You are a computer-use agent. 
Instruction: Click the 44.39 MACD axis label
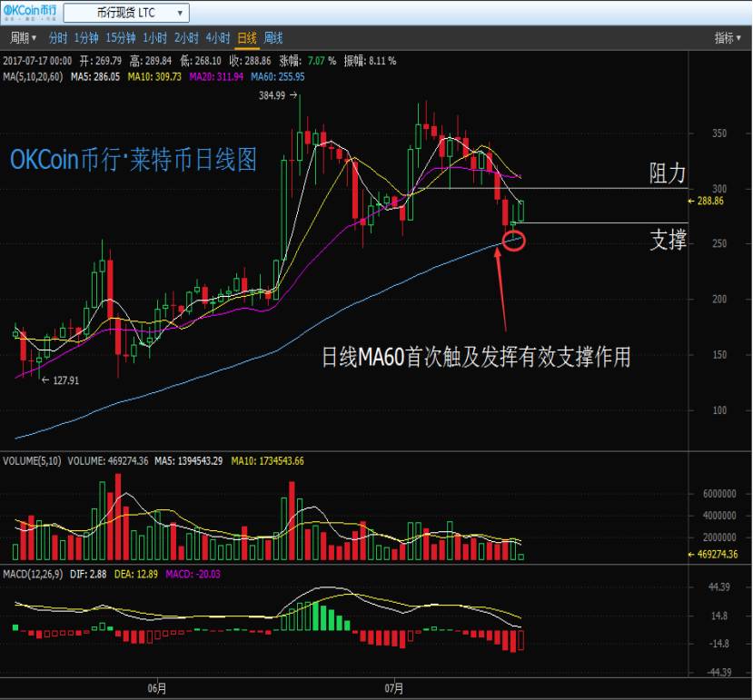(x=718, y=587)
